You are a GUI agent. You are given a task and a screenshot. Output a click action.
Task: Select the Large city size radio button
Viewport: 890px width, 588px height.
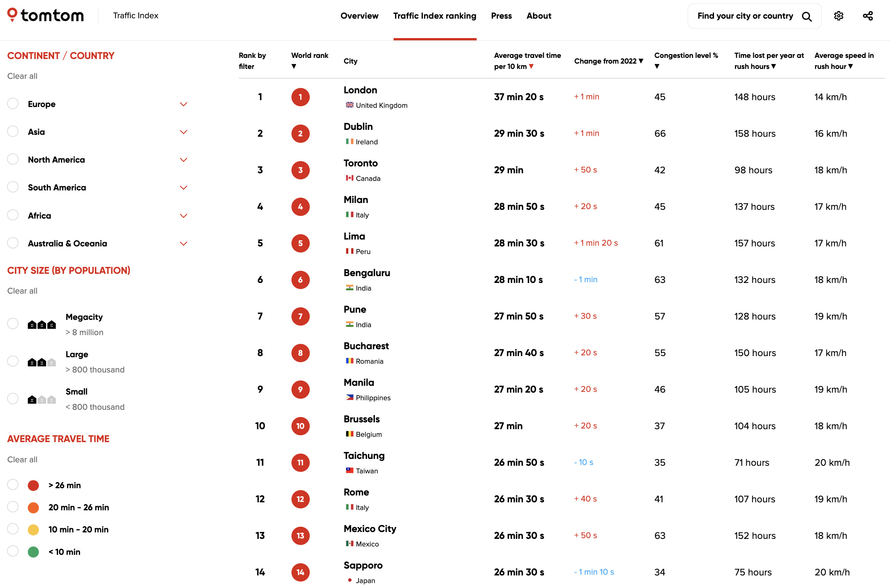[x=13, y=361]
